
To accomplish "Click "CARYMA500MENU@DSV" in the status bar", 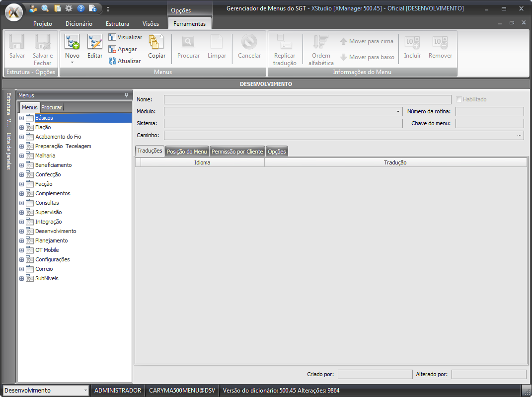I will click(x=182, y=391).
